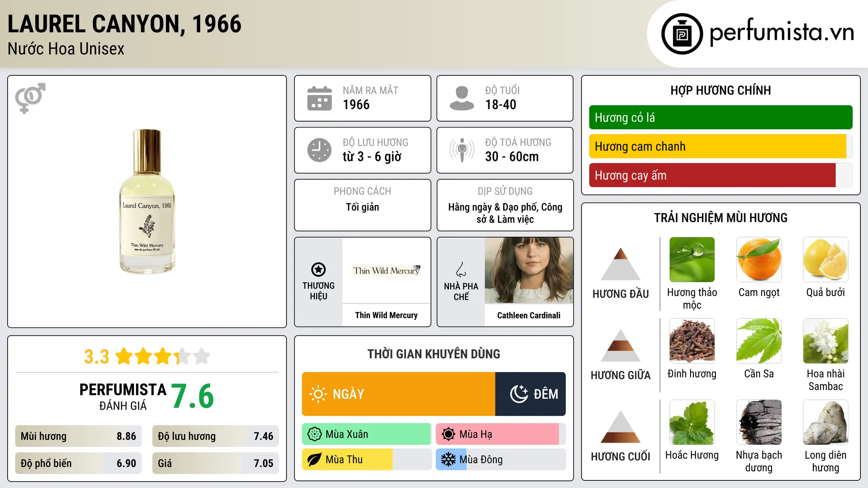
Task: Click the Perfumista score 7.6
Action: (193, 396)
